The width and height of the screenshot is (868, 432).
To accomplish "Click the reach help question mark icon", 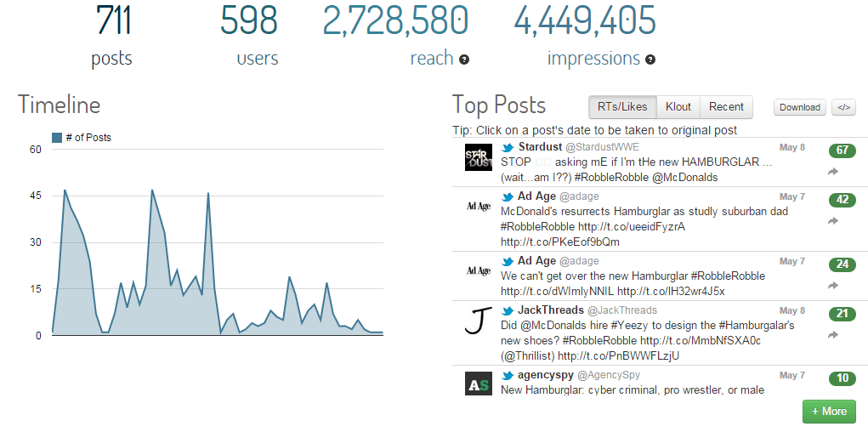I will point(464,60).
